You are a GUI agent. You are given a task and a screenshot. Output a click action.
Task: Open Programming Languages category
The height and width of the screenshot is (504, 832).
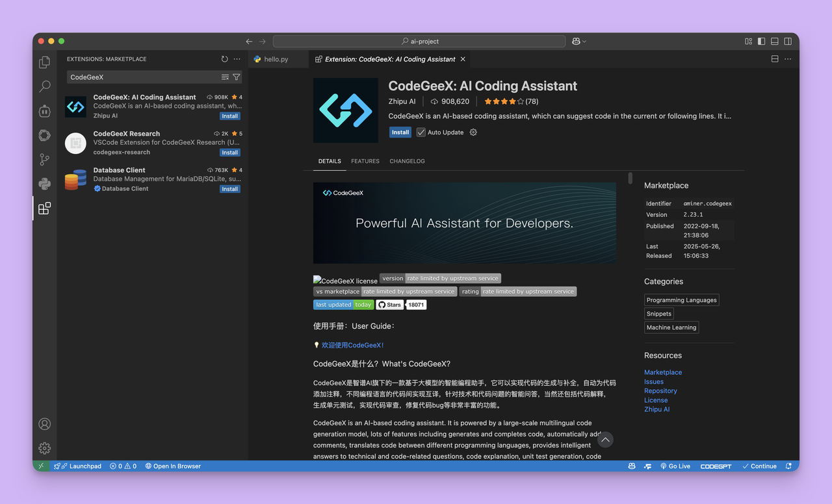(682, 300)
